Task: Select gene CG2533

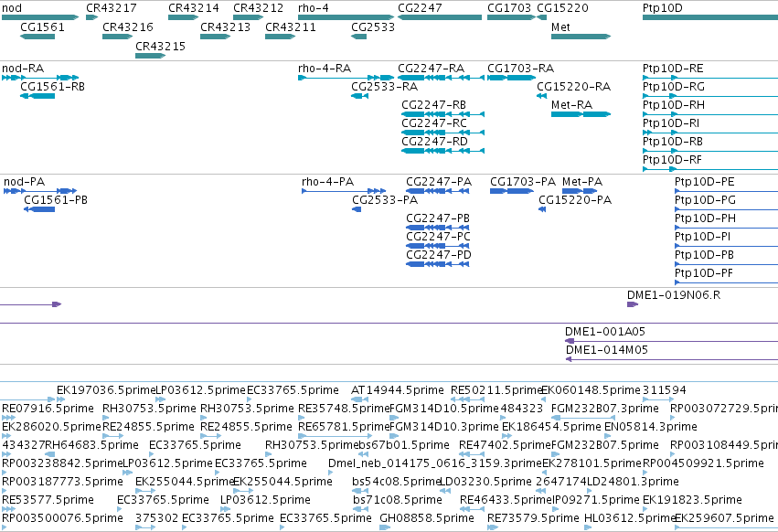Action: click(x=358, y=37)
